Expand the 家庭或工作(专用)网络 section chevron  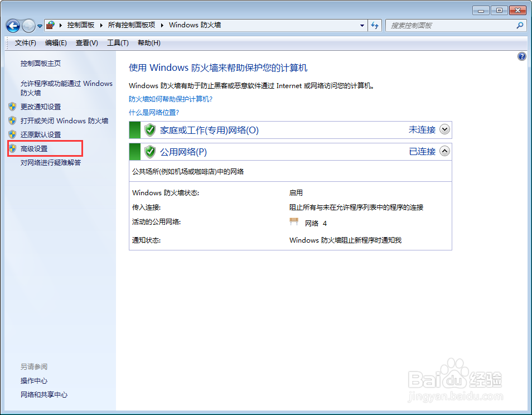coord(444,129)
